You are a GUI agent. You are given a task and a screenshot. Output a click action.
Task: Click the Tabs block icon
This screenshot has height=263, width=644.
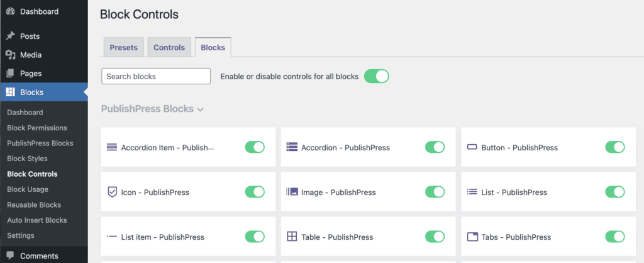pyautogui.click(x=473, y=237)
